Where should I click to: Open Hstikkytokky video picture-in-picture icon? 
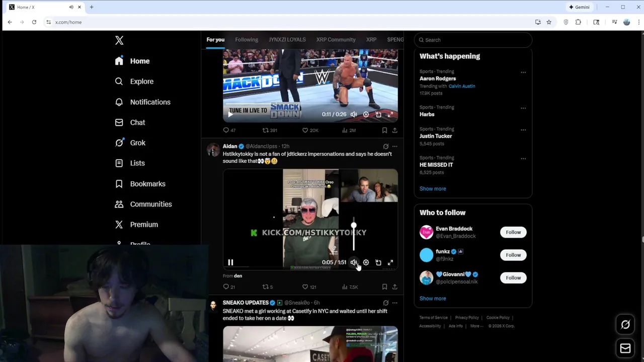point(378,262)
